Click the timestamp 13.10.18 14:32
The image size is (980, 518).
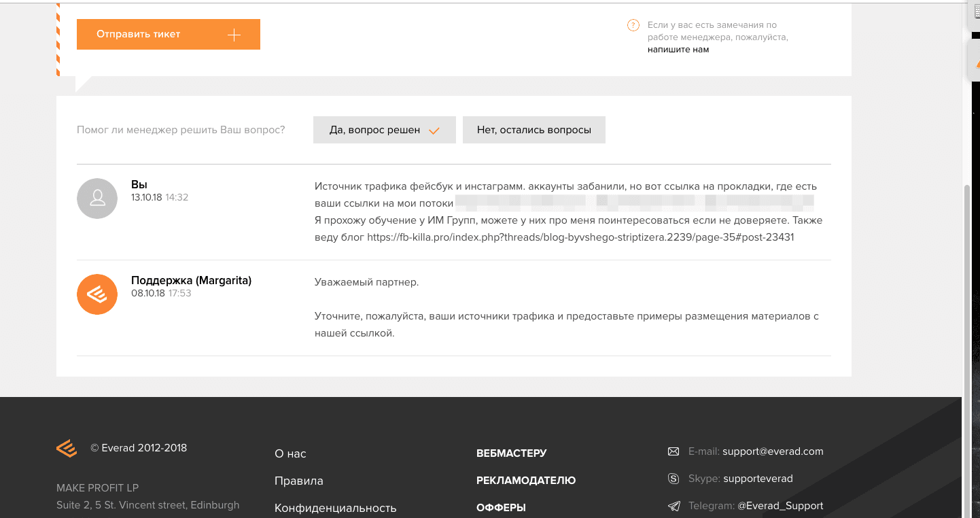click(160, 198)
